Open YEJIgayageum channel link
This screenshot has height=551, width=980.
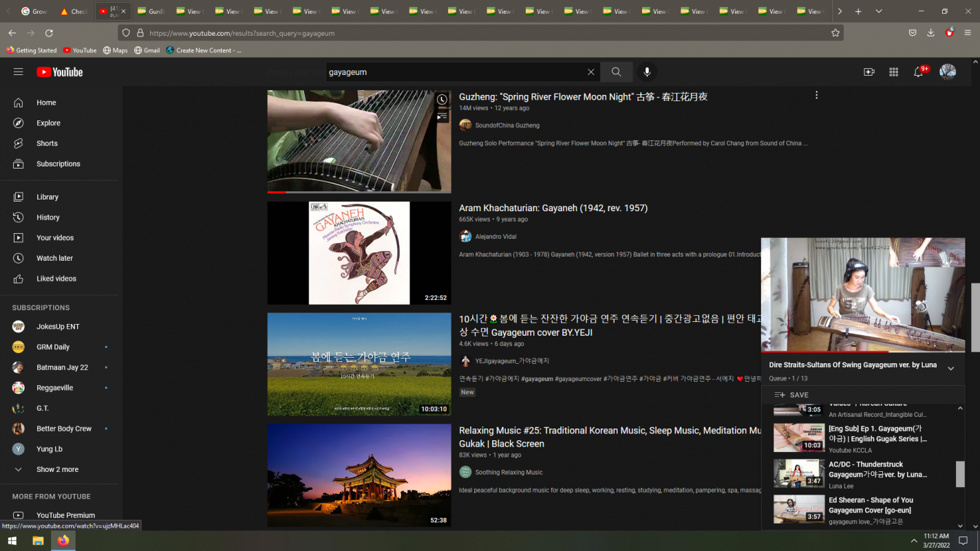[512, 361]
